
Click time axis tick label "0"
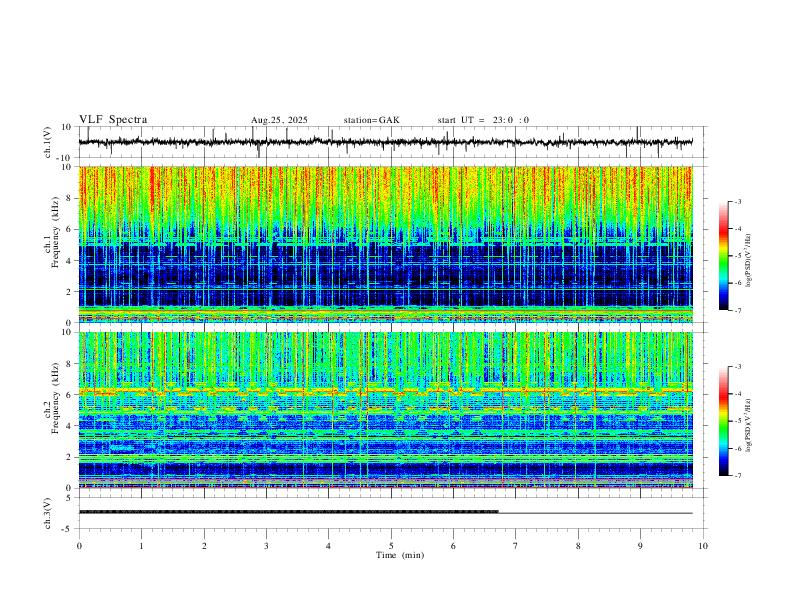click(79, 546)
